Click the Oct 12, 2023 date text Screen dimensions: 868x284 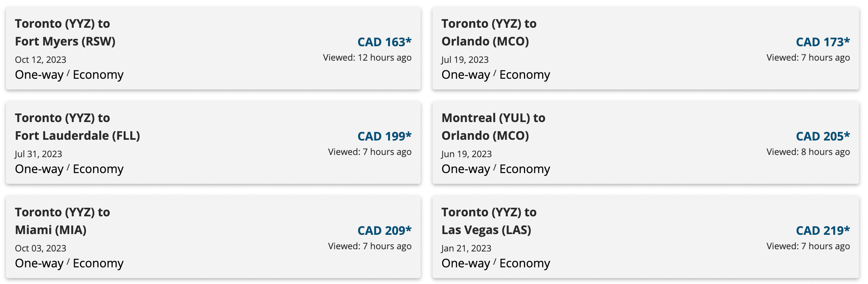40,60
